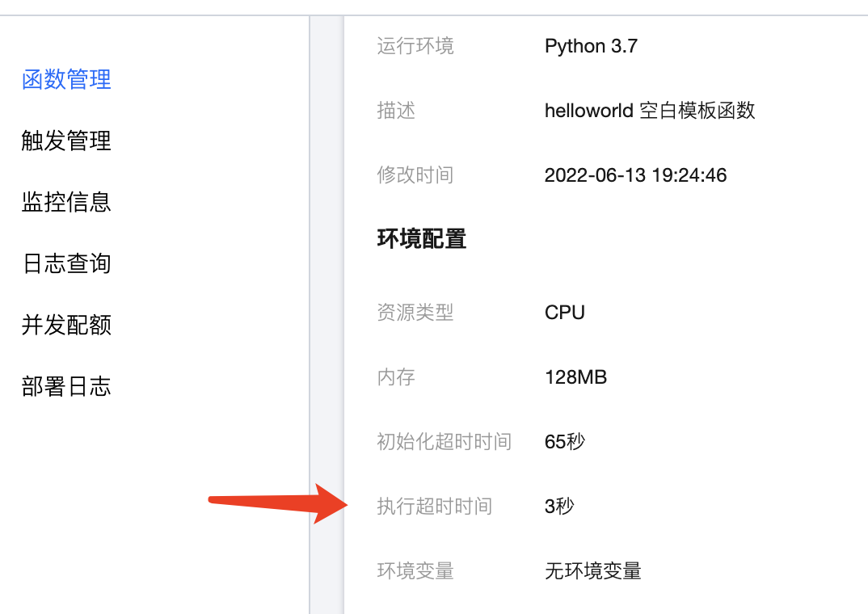The width and height of the screenshot is (868, 614).
Task: Select 监控信息 from the sidebar
Action: click(66, 202)
